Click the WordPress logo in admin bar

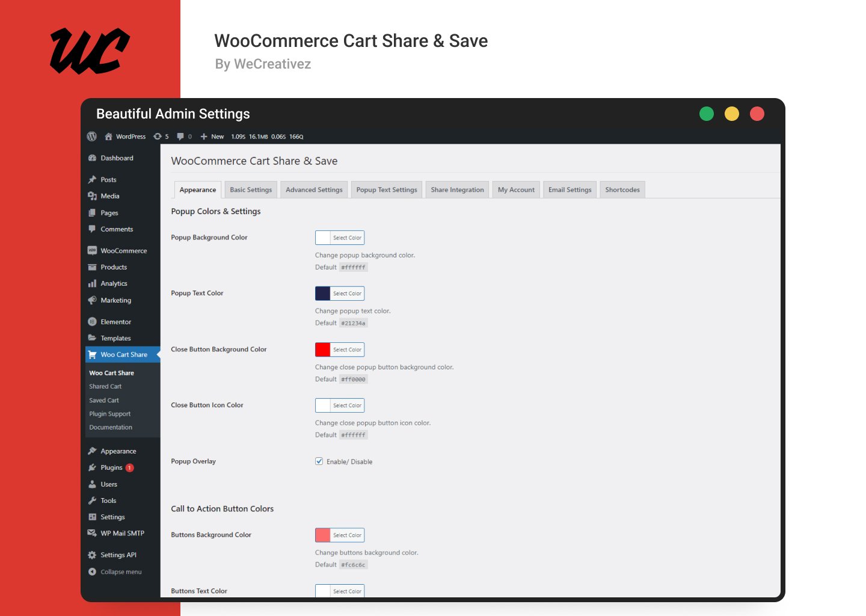coord(92,137)
